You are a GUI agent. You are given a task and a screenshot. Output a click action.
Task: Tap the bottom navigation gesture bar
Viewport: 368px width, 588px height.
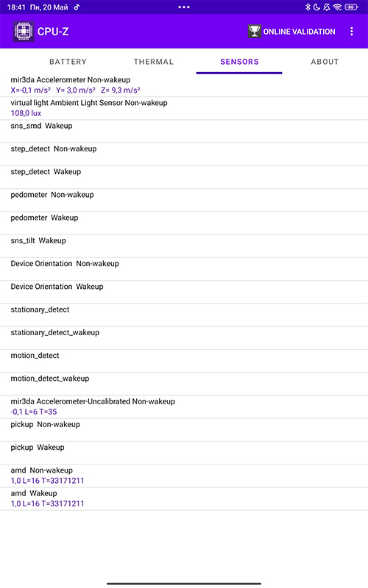(184, 584)
